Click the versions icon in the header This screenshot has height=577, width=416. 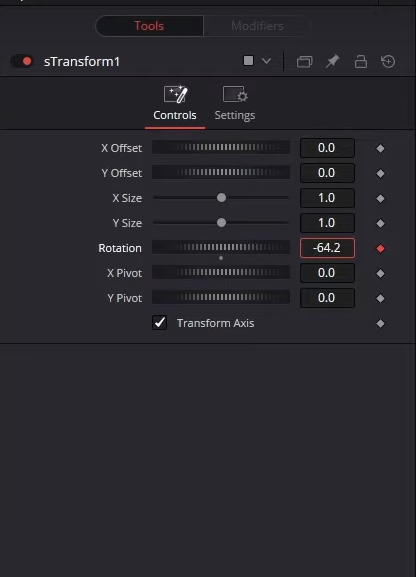coord(304,61)
